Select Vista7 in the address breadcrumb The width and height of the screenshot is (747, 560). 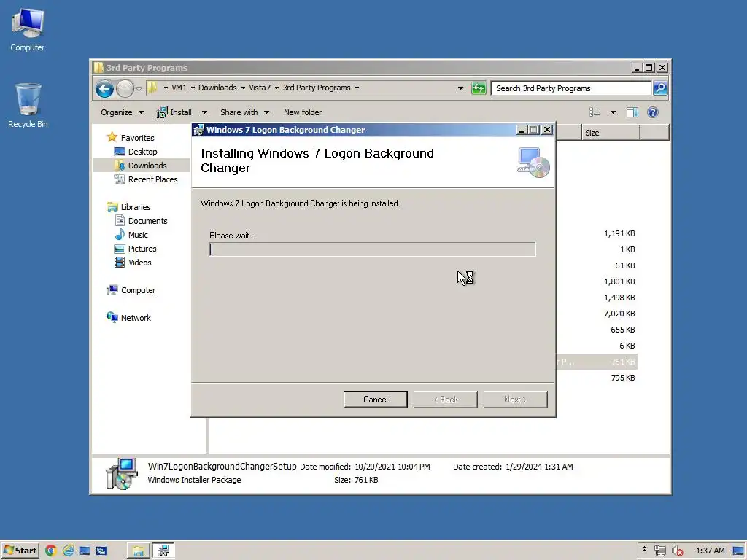click(260, 87)
